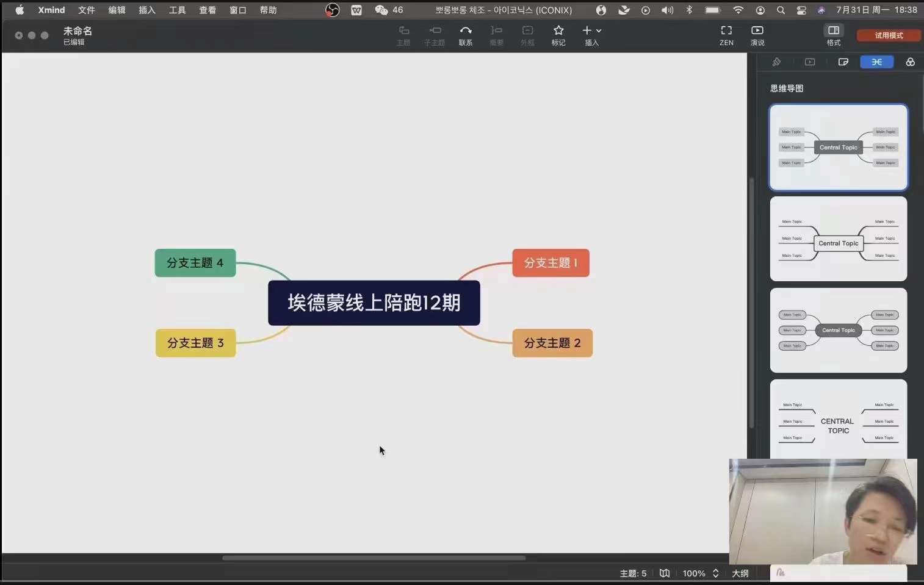Open the 查看 menu in menu bar

[x=208, y=10]
